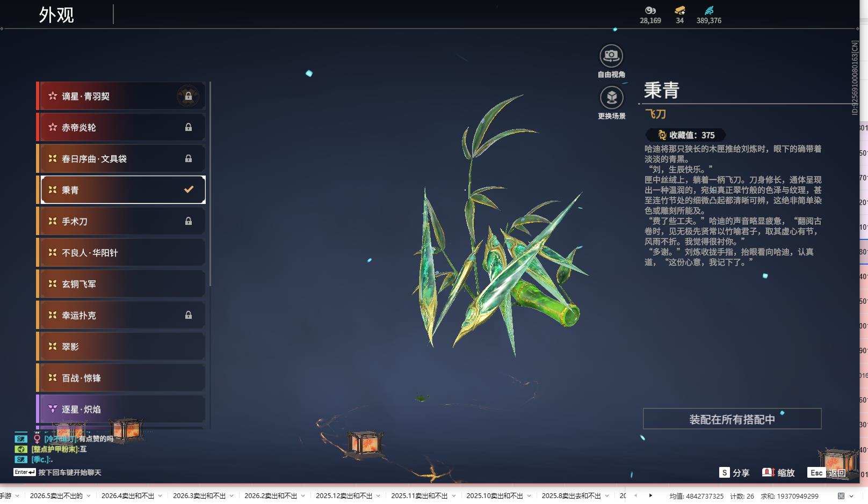868x504 pixels.
Task: Click the lock icon on 手术刀
Action: [189, 221]
